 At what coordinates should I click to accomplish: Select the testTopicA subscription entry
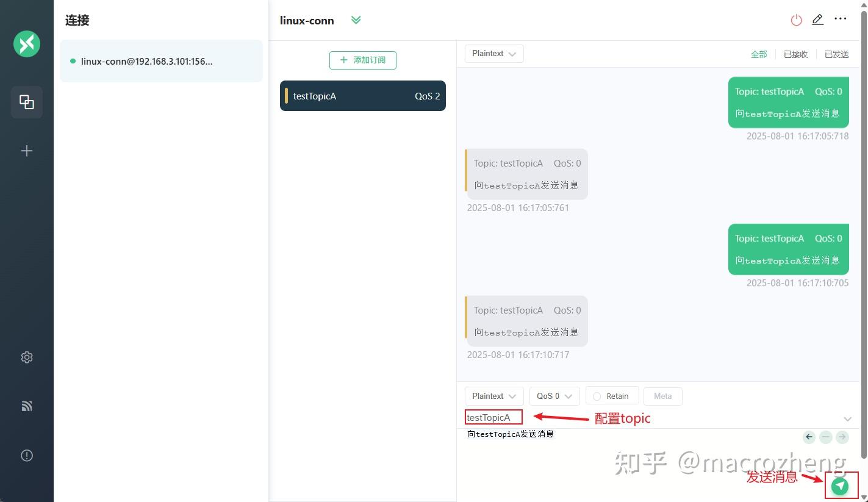[362, 96]
